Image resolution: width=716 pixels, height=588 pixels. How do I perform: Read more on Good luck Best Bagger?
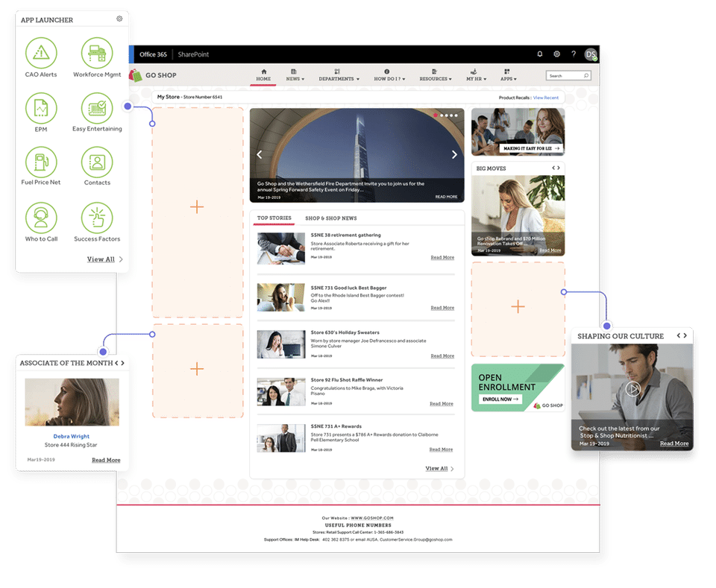442,308
